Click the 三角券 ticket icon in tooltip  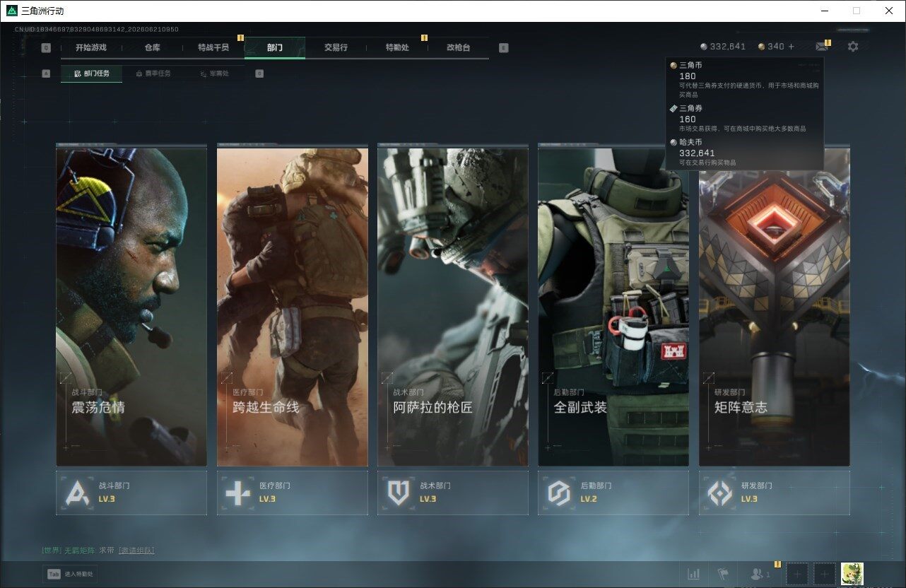(x=673, y=108)
